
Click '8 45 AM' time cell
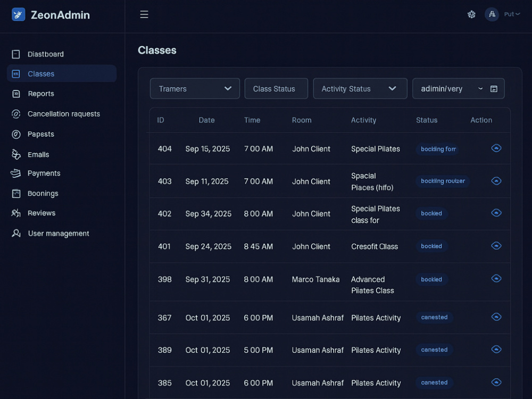[258, 247]
